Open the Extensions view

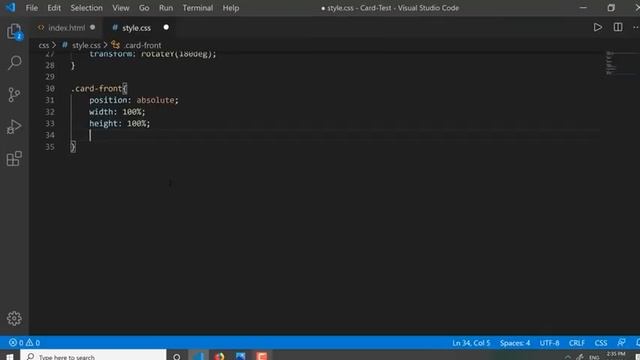pyautogui.click(x=14, y=158)
